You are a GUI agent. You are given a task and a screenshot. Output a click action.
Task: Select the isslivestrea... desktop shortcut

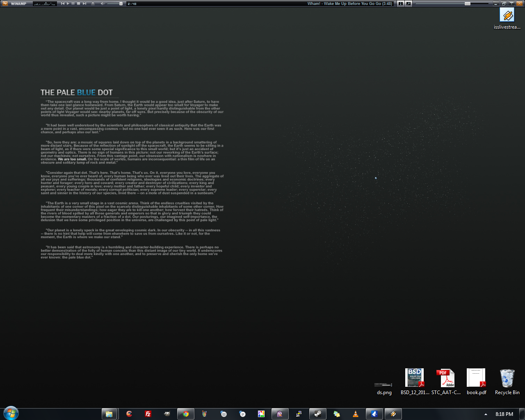pos(507,19)
